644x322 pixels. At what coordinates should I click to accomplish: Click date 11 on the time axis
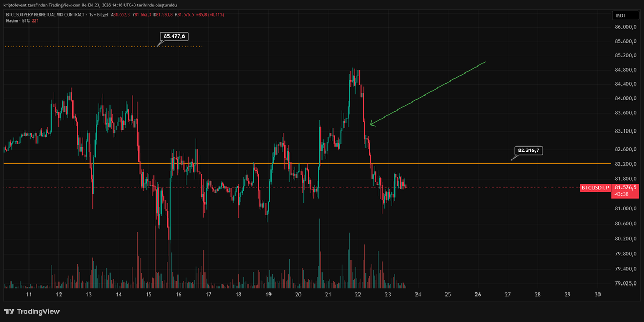(29, 294)
